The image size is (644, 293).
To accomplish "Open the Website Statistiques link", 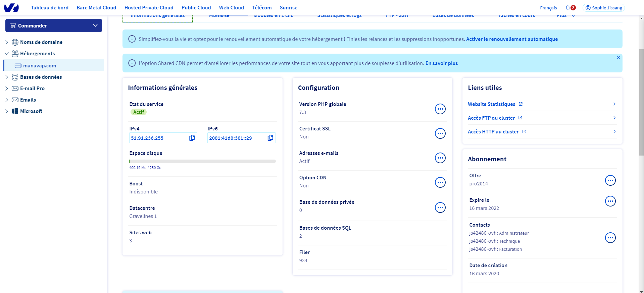I will coord(491,104).
